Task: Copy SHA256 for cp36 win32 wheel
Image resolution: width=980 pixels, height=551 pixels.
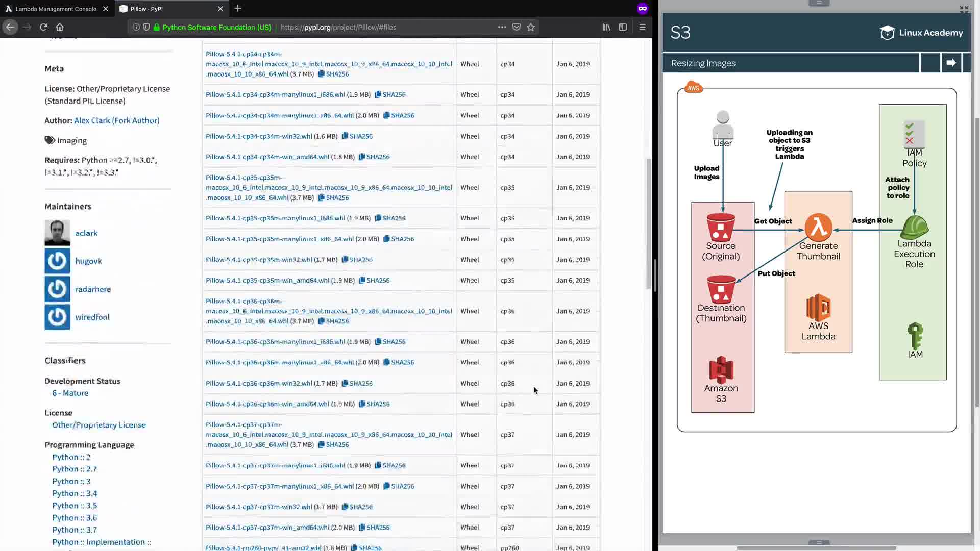Action: click(357, 383)
